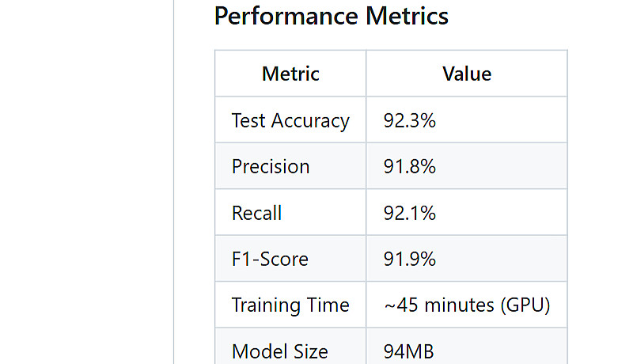Image resolution: width=633 pixels, height=364 pixels.
Task: Click the 92.1% recall value
Action: pos(410,213)
